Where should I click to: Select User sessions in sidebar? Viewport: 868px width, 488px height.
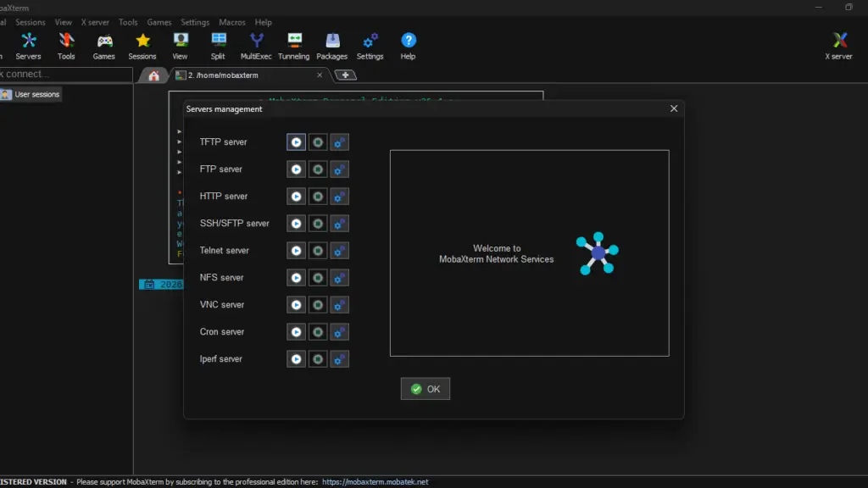coord(31,94)
